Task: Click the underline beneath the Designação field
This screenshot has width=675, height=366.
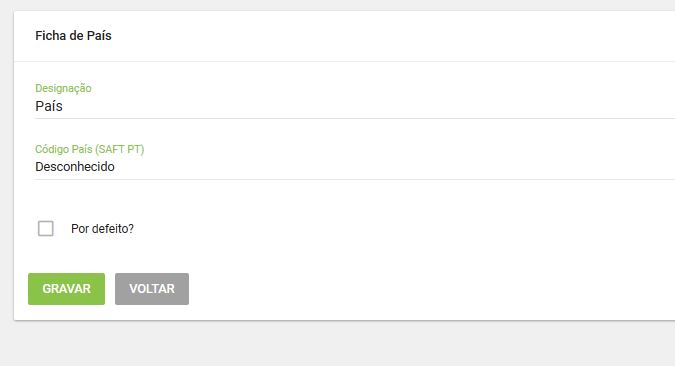Action: [x=355, y=118]
